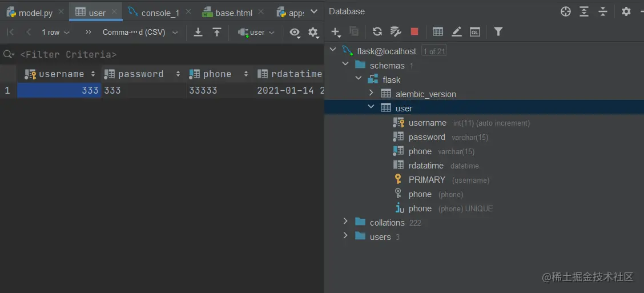Viewport: 644px width, 293px height.
Task: Click the Database panel crosshair locate icon
Action: pyautogui.click(x=566, y=11)
